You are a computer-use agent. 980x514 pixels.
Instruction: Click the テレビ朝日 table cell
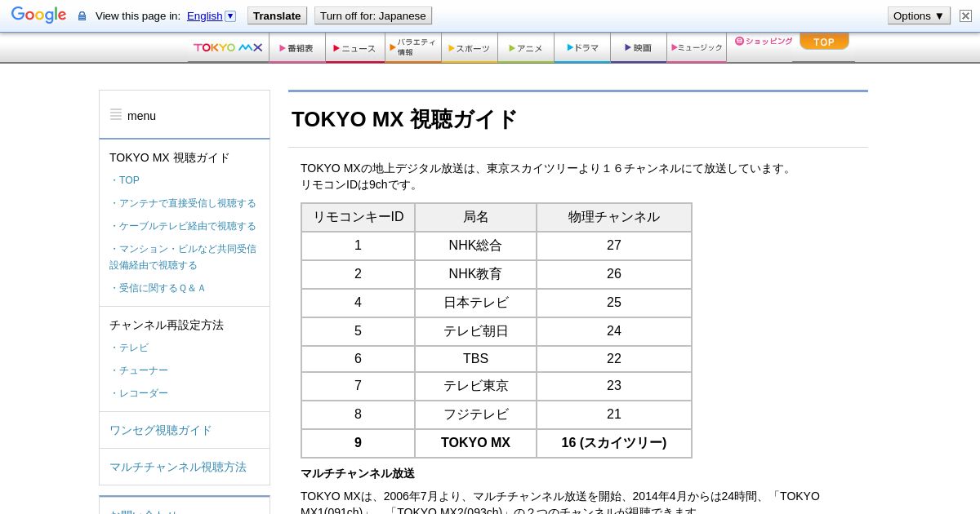475,331
